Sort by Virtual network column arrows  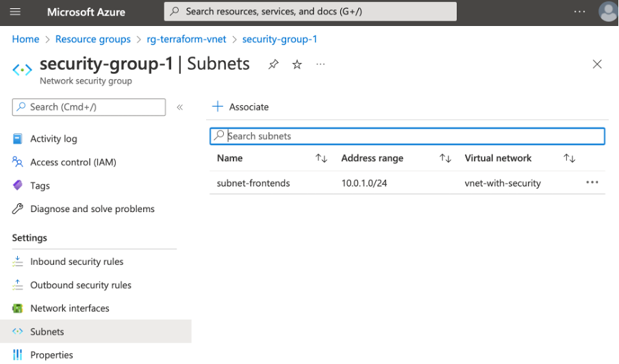click(569, 159)
